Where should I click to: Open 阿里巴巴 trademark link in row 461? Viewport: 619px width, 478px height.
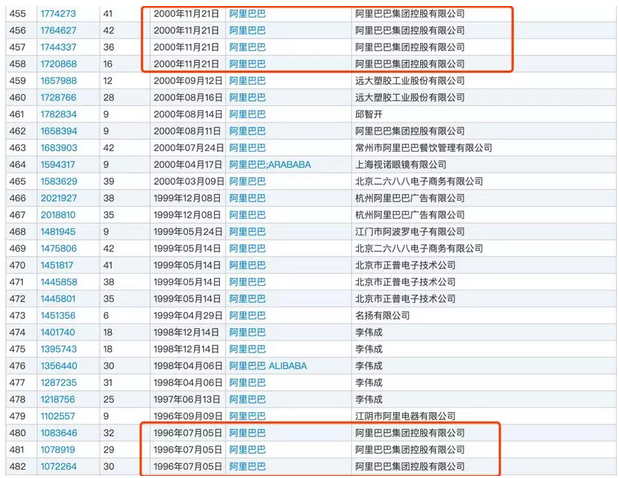248,114
